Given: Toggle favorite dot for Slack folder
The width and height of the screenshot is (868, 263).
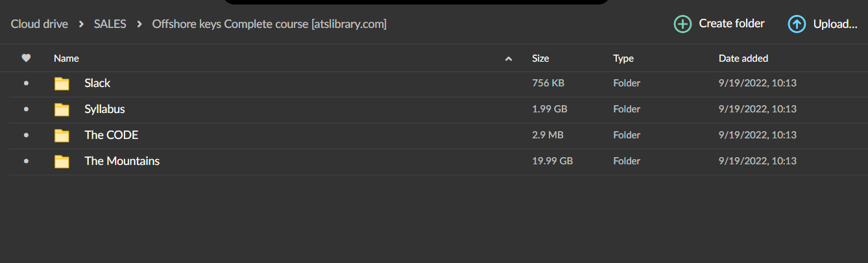Looking at the screenshot, I should pyautogui.click(x=26, y=83).
